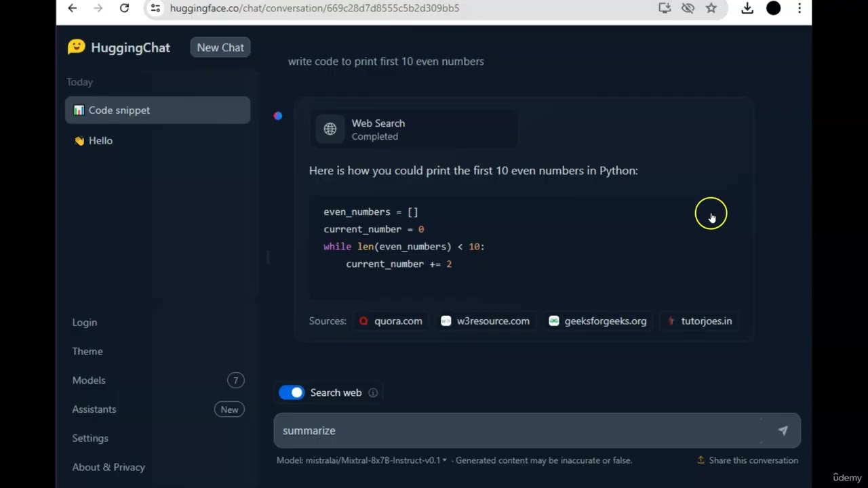Click the 'Here is how you could print' response text
The width and height of the screenshot is (868, 488).
pos(473,170)
